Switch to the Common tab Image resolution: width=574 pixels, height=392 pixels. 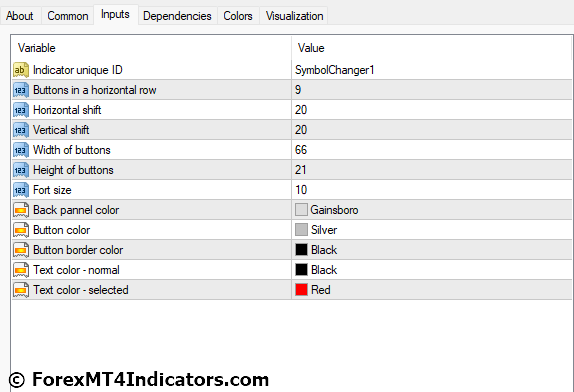point(68,16)
